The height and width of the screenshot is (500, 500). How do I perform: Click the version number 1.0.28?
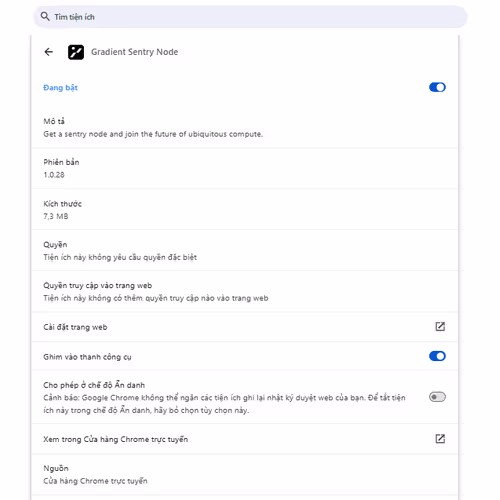tap(54, 175)
